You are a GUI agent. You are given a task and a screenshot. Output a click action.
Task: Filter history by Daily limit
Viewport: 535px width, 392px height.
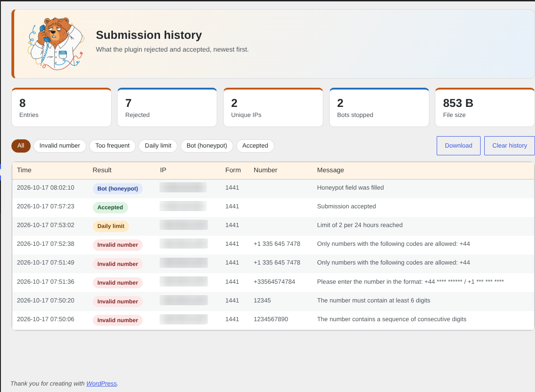coord(158,146)
